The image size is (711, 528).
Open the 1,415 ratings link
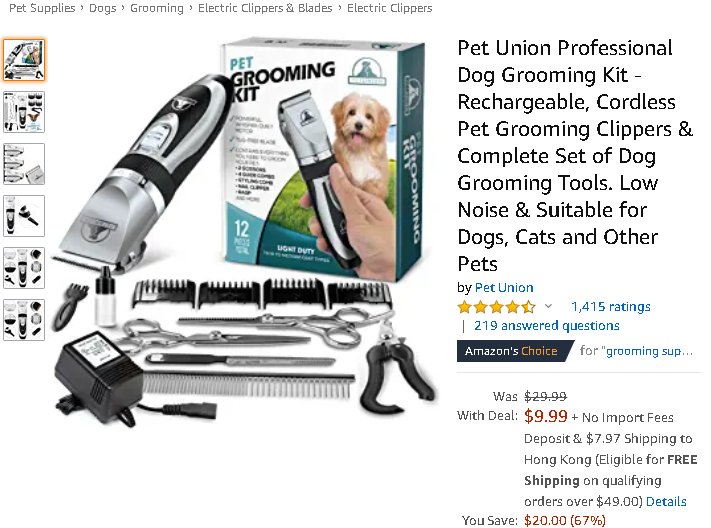611,307
